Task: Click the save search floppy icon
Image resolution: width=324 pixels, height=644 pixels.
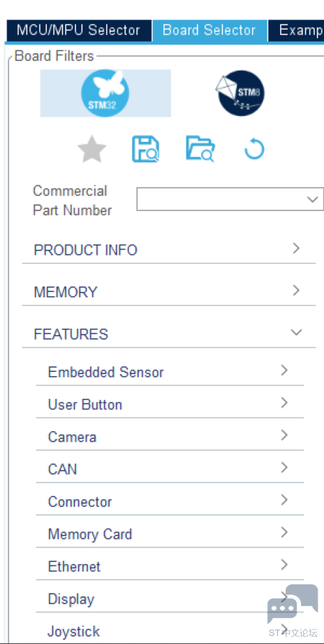Action: point(145,149)
